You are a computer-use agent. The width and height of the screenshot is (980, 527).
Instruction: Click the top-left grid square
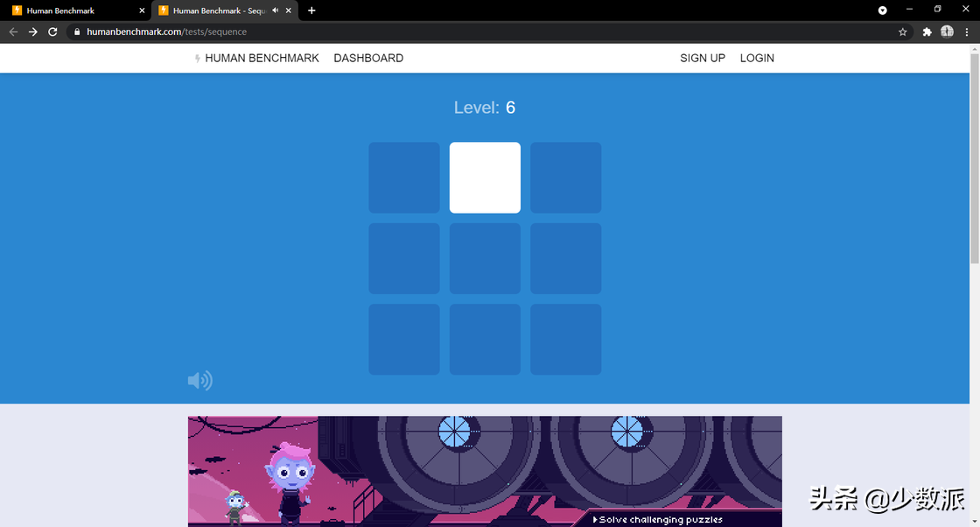click(403, 178)
